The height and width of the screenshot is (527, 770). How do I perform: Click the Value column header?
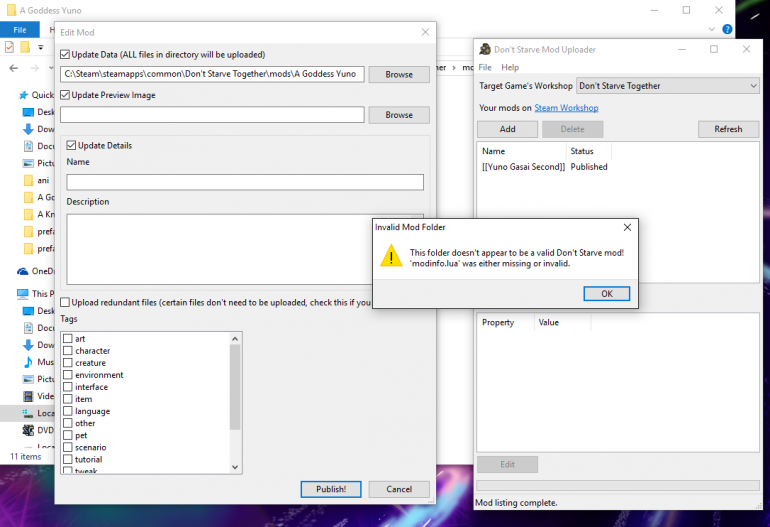pyautogui.click(x=562, y=323)
